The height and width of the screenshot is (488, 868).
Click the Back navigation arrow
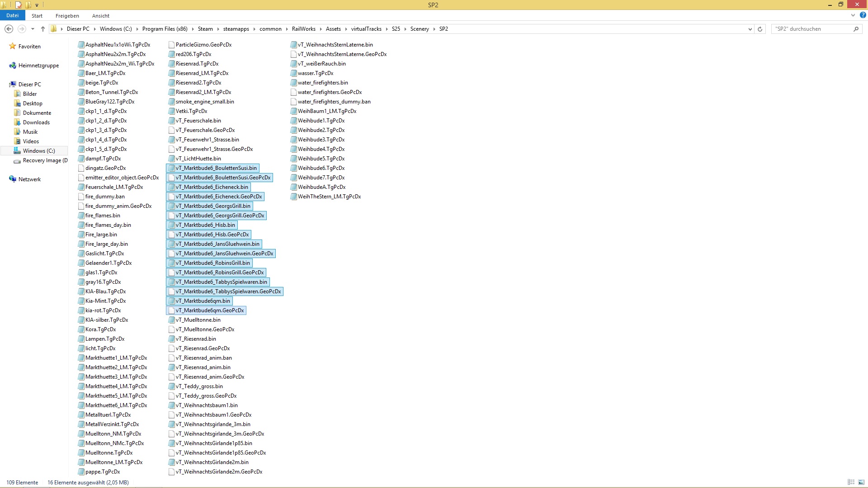9,29
